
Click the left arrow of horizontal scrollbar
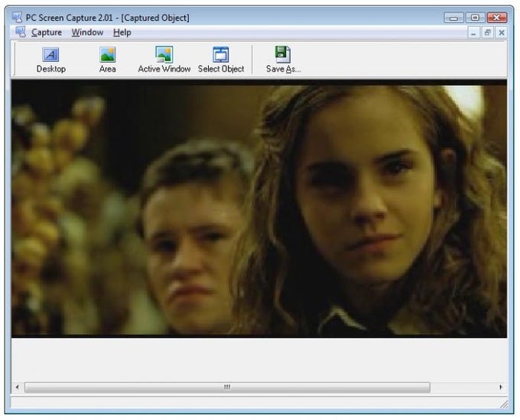18,387
